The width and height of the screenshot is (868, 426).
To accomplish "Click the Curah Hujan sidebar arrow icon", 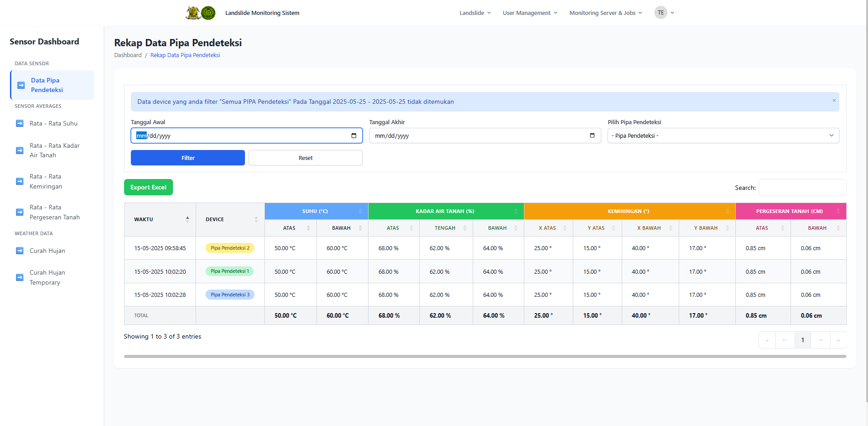I will tap(20, 251).
